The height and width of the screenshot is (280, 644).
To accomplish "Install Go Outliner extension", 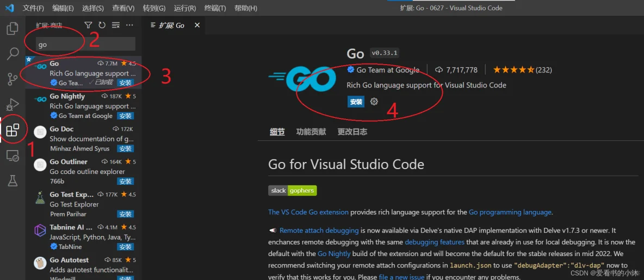I will pos(126,182).
